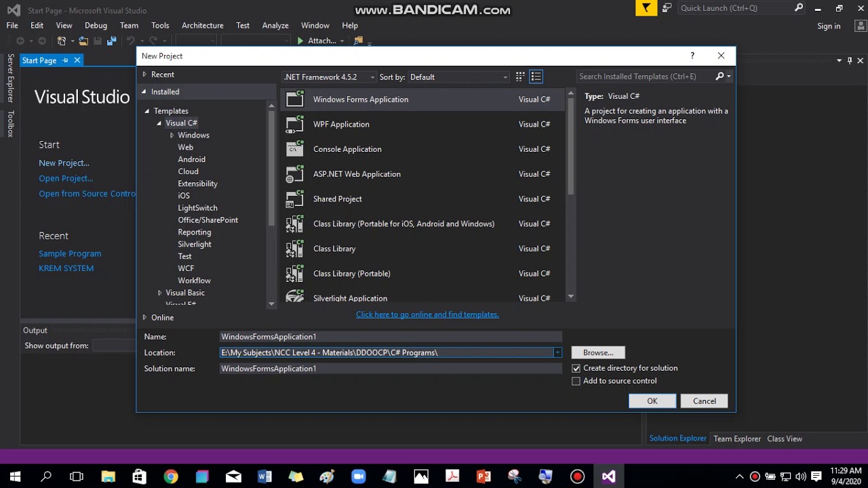
Task: Toggle Add to source control checkbox
Action: pyautogui.click(x=576, y=381)
